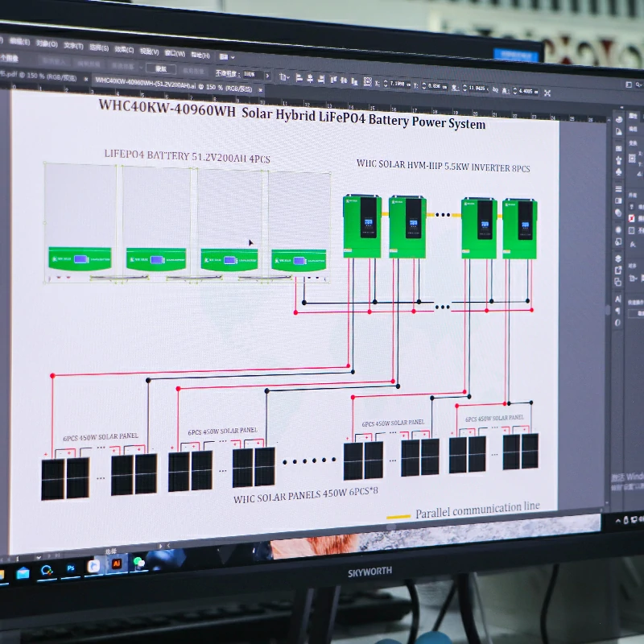The height and width of the screenshot is (644, 644).
Task: Expand the workspace switcher dropdown beside the help menu
Action: (x=227, y=56)
